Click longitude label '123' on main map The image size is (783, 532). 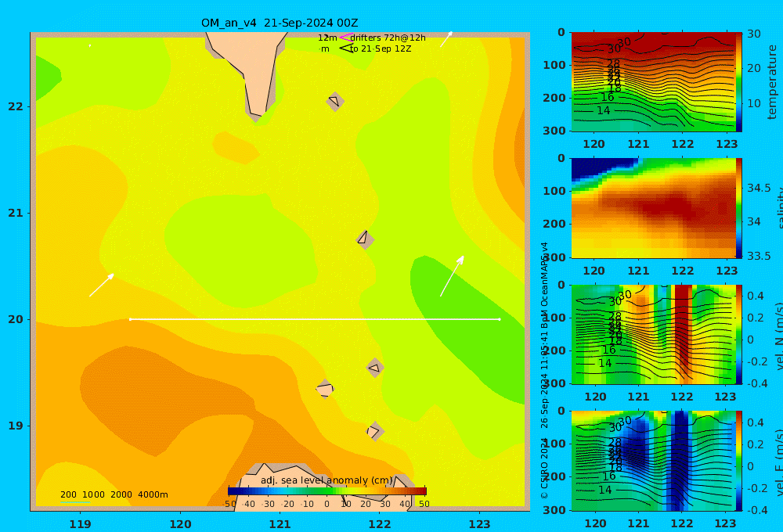click(479, 524)
